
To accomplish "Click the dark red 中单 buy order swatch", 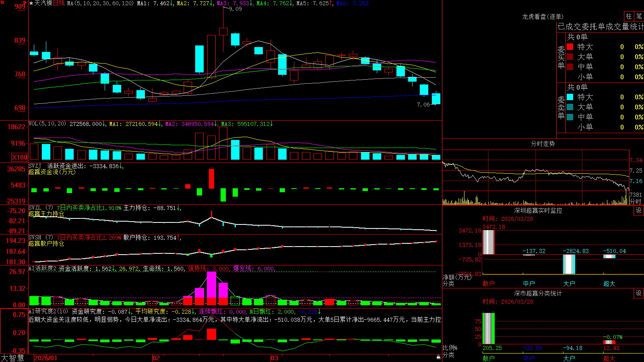I will [570, 67].
